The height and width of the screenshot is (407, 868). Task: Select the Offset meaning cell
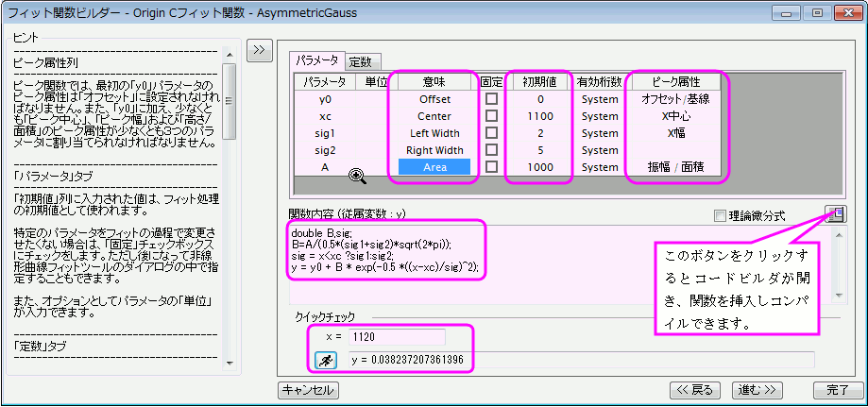point(434,99)
